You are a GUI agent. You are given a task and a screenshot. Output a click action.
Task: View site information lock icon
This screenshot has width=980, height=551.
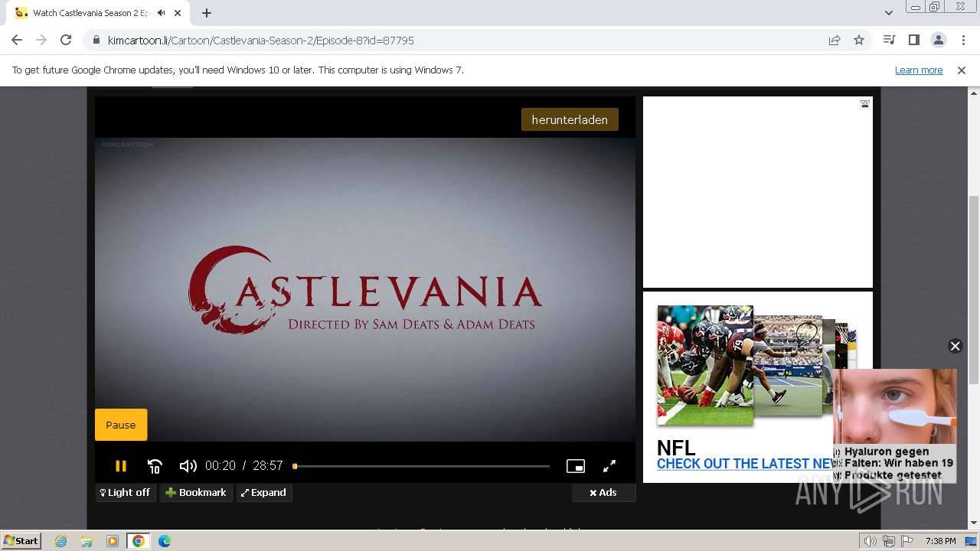coord(96,40)
